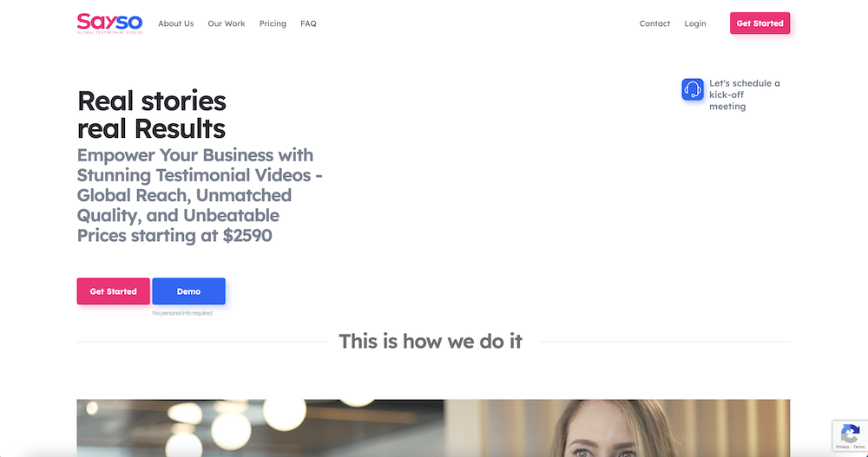
Task: Open the Our Work page
Action: click(x=227, y=23)
